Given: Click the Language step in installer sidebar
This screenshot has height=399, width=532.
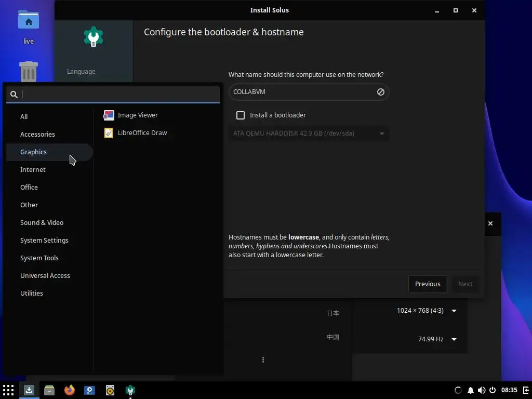Looking at the screenshot, I should 81,72.
